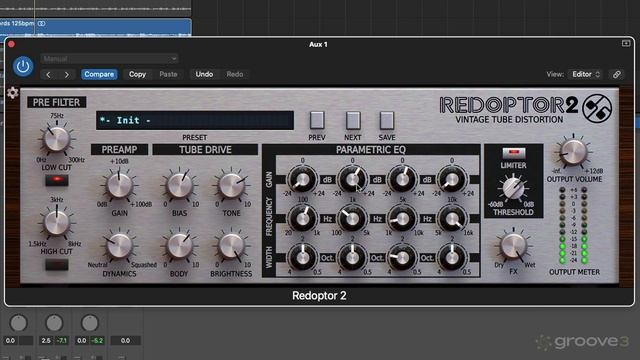
Task: Select the audio region in the tracks area
Action: pyautogui.click(x=96, y=27)
